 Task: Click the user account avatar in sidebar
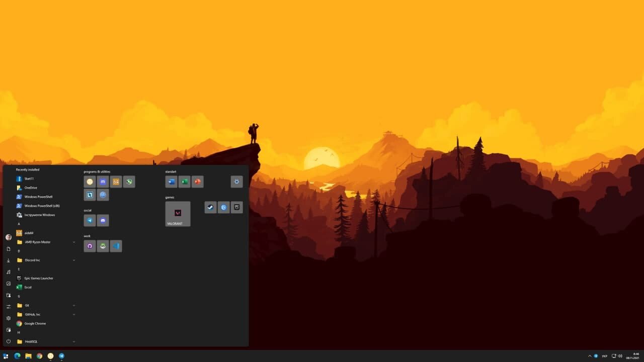[9, 237]
